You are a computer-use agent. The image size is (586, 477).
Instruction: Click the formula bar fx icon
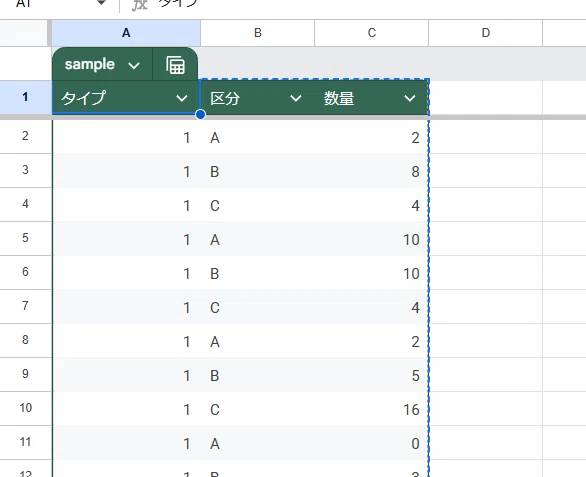click(140, 4)
